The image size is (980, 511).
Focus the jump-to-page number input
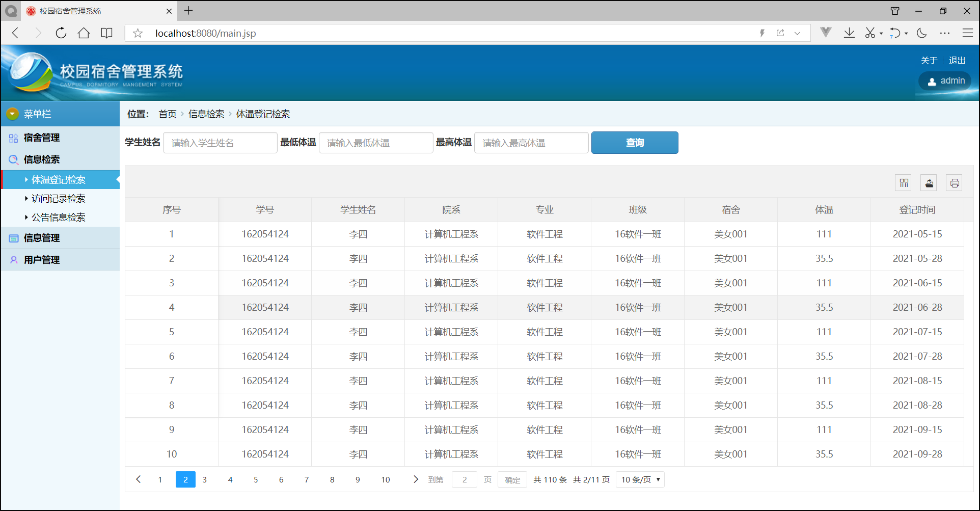pos(465,480)
